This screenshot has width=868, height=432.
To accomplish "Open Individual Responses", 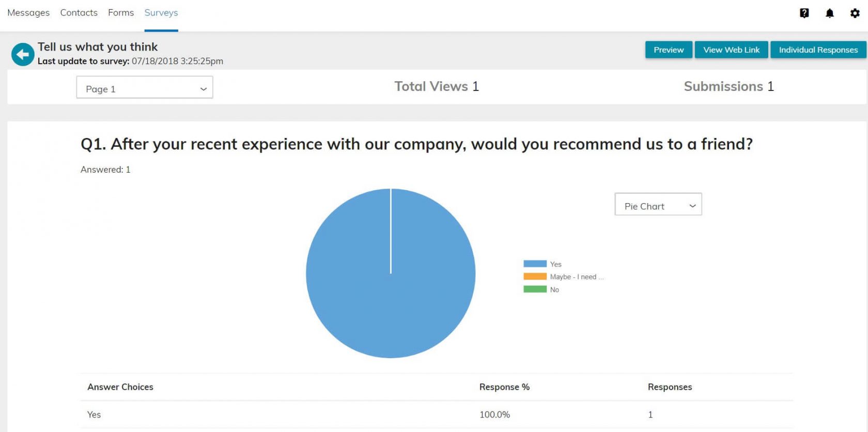I will pos(818,50).
